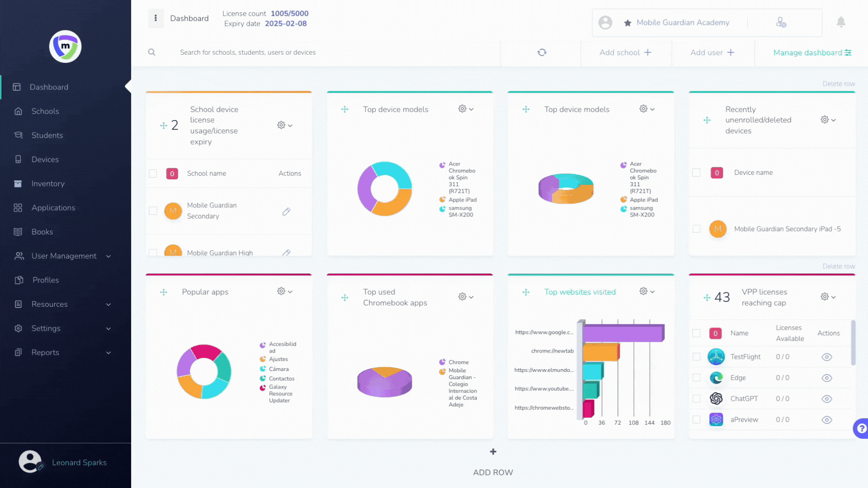Click the help question mark bubble
Image resolution: width=868 pixels, height=488 pixels.
(x=862, y=428)
